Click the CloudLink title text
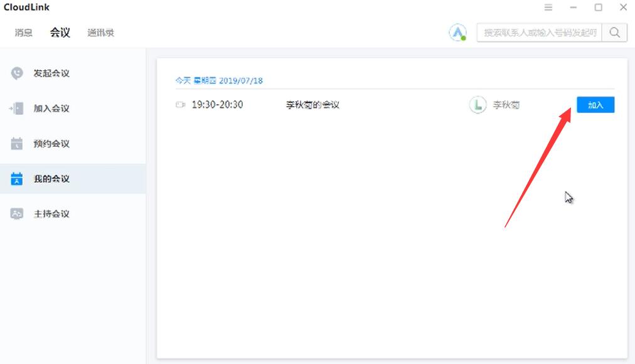 [27, 8]
